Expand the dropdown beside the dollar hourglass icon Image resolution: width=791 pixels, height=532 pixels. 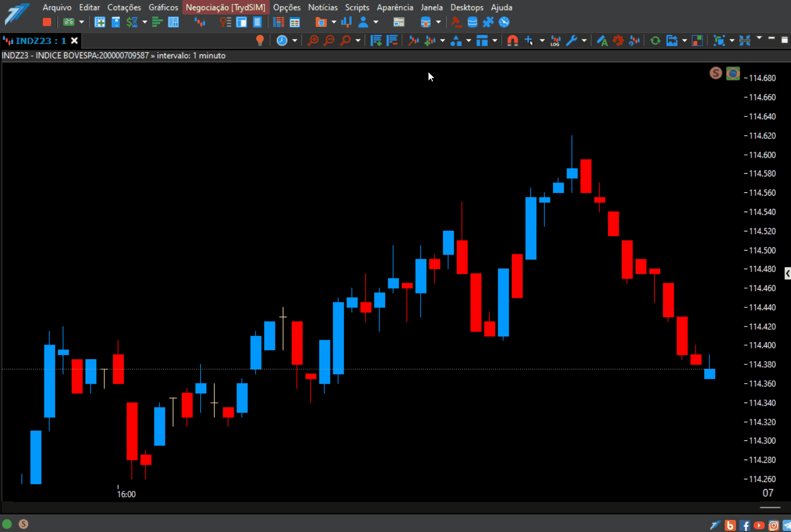point(145,22)
